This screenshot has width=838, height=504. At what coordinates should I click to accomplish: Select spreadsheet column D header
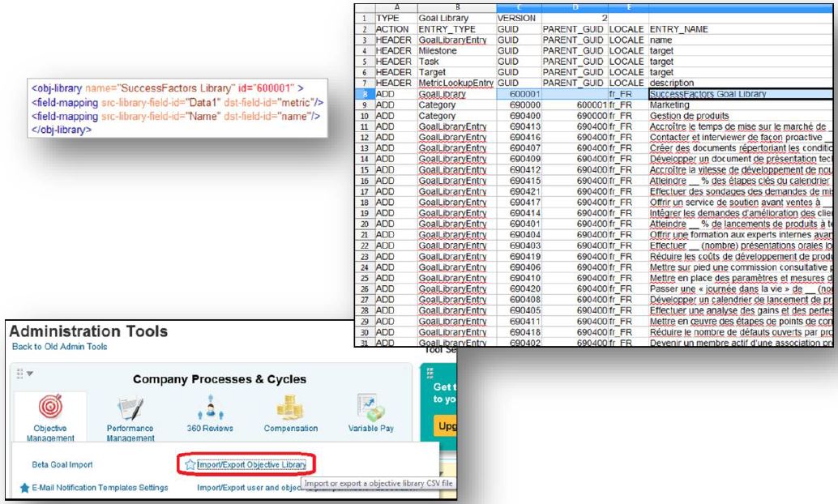(x=575, y=8)
